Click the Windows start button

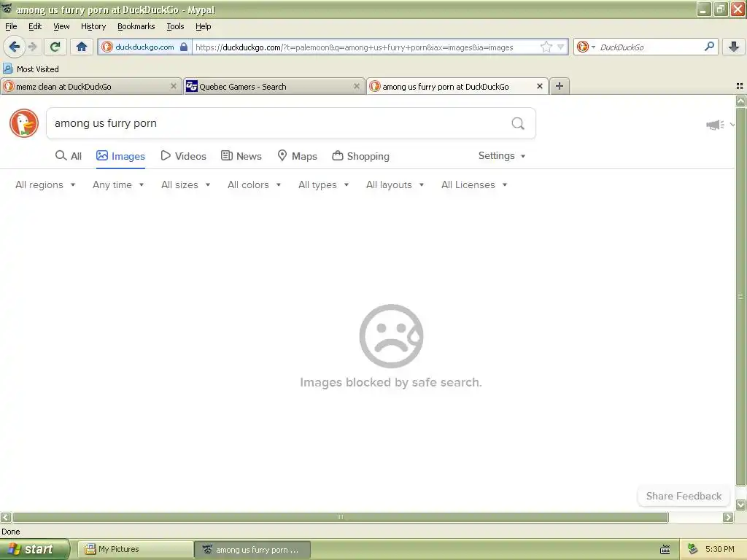34,550
